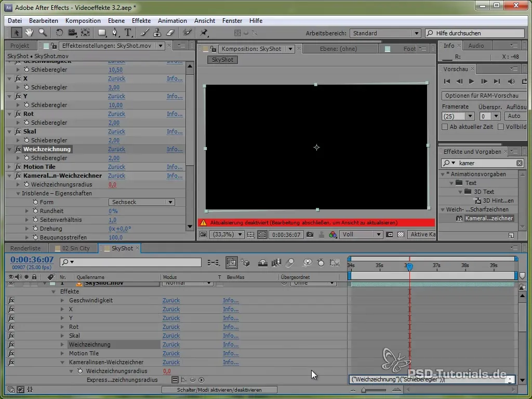Click the Hilfe durchsuchen search field
The height and width of the screenshot is (399, 532).
pos(475,33)
